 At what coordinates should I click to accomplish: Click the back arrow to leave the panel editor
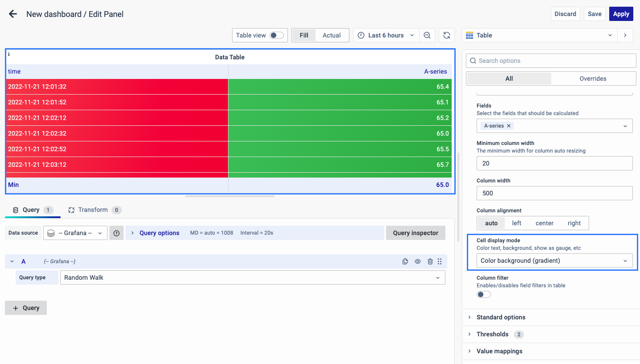[x=13, y=14]
